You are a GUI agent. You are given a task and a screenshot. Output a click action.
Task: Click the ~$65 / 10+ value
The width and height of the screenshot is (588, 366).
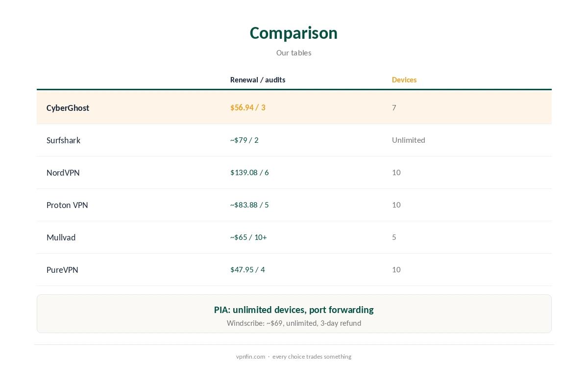tap(248, 237)
